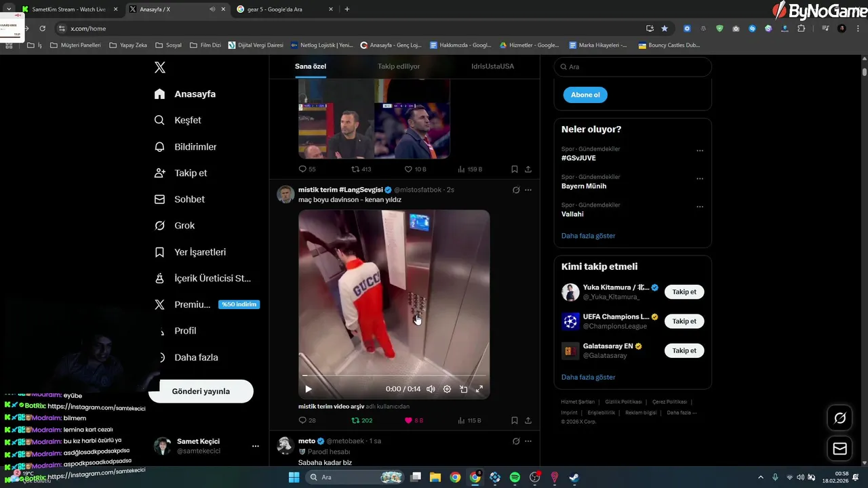This screenshot has height=488, width=868.
Task: Bookmark the top post
Action: pos(515,169)
